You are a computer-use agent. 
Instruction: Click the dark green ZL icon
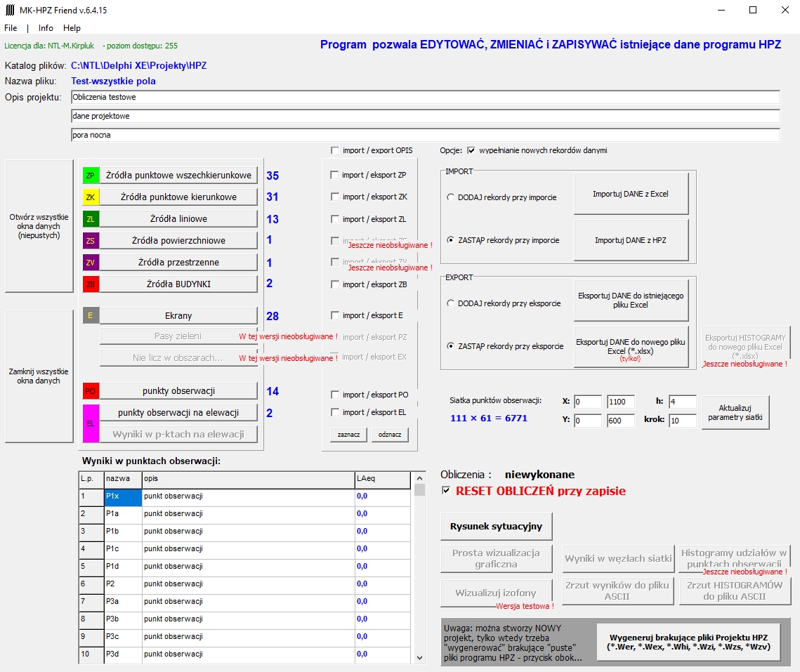(x=91, y=219)
